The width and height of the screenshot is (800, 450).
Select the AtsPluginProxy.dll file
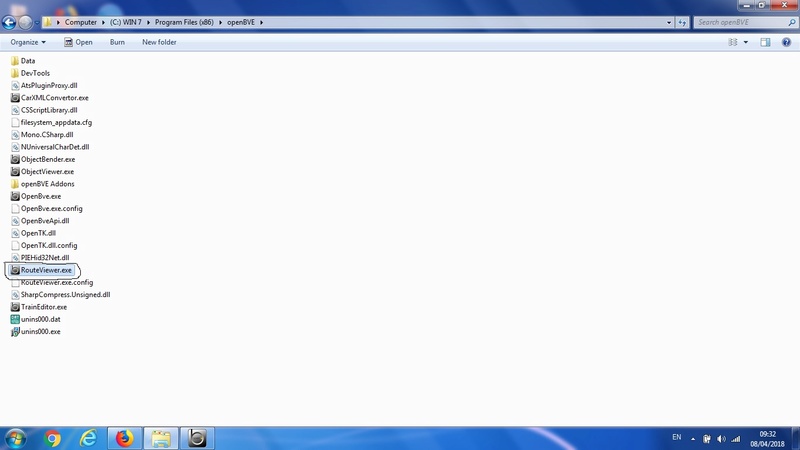point(44,85)
